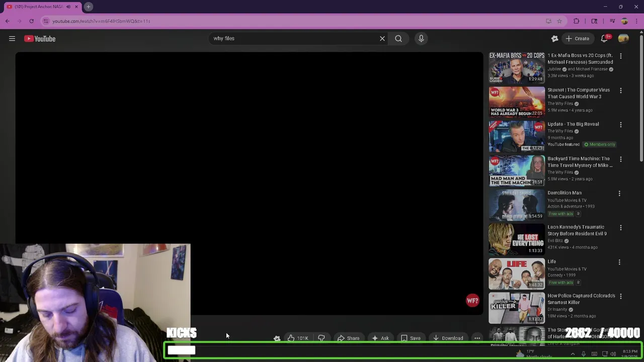This screenshot has width=644, height=362.
Task: Open the Demolition Man thumbnail
Action: click(x=517, y=205)
